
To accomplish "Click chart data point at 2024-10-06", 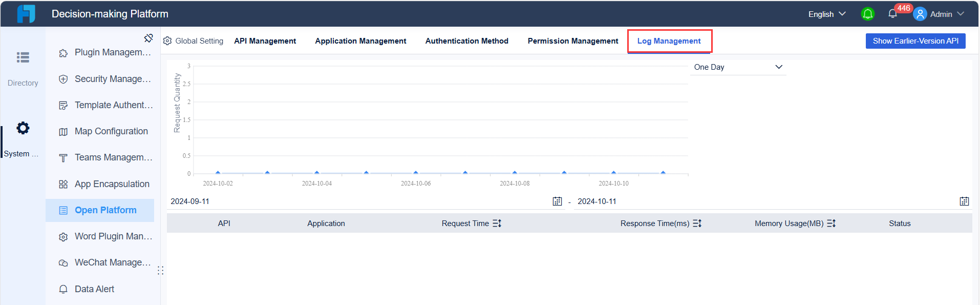I will coord(416,173).
